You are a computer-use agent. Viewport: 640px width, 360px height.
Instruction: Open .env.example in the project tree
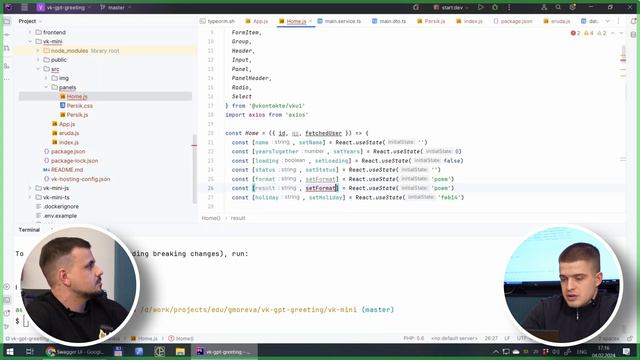pyautogui.click(x=60, y=216)
